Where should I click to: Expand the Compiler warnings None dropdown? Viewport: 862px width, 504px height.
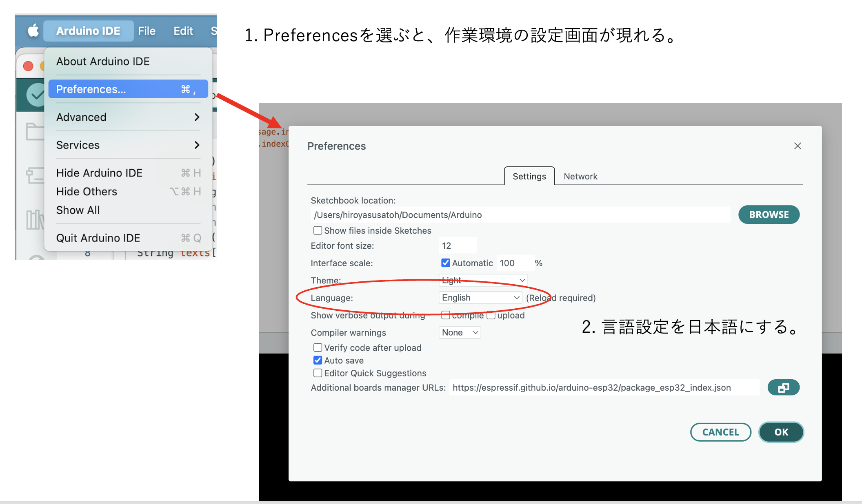pos(460,332)
